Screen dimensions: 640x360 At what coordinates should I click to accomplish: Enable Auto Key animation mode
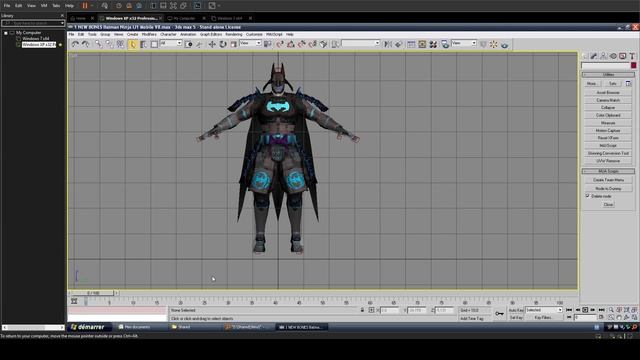coord(516,310)
